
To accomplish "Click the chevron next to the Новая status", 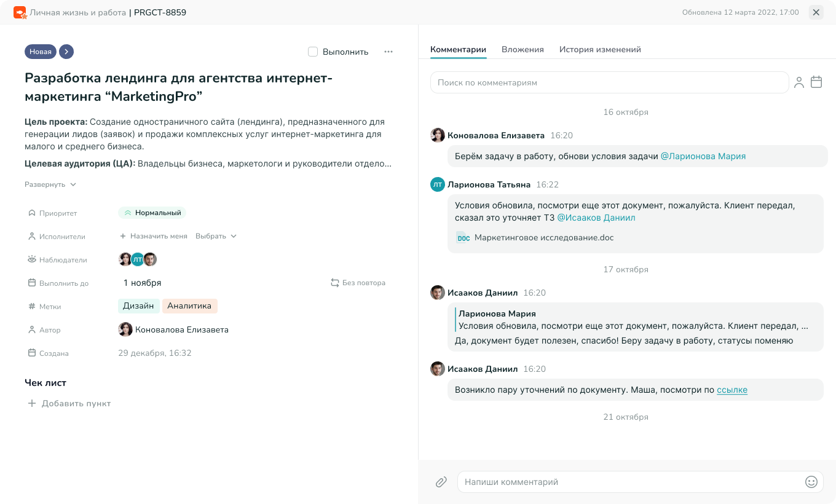I will tap(66, 52).
